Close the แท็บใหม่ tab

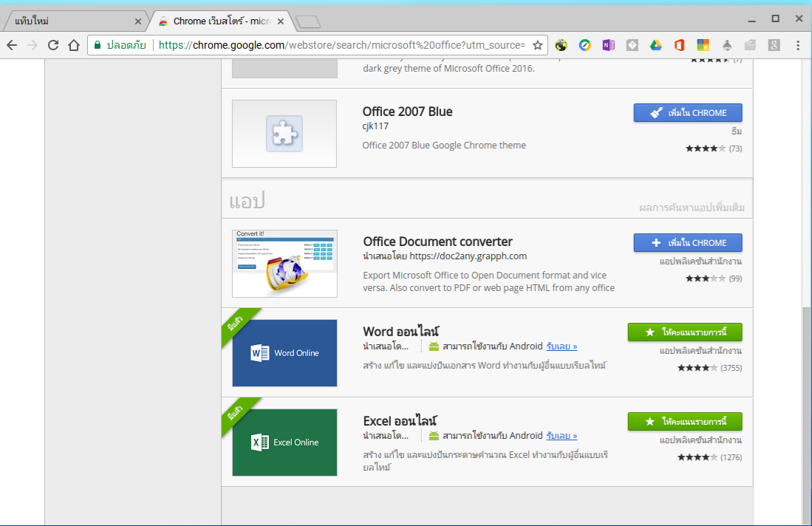(137, 21)
